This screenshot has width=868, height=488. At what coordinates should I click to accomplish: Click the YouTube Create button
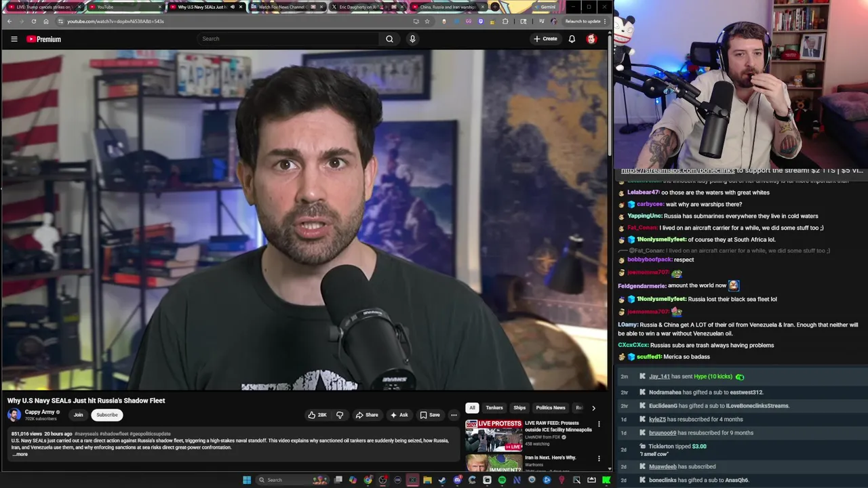545,39
